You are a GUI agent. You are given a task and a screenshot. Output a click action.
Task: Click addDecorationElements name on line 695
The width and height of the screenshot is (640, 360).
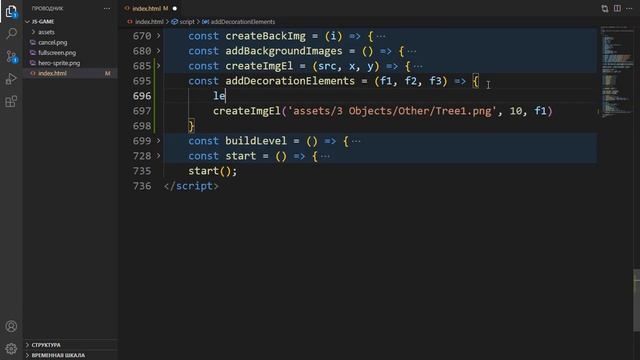click(290, 81)
